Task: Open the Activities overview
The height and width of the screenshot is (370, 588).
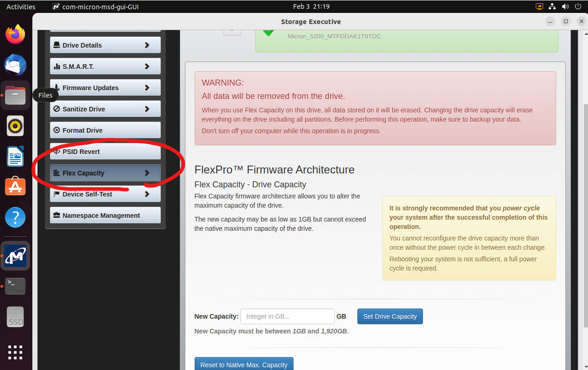Action: coord(21,6)
